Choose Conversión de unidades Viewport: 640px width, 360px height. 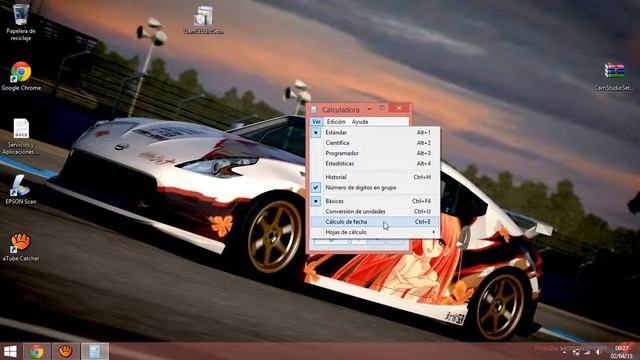pyautogui.click(x=375, y=211)
